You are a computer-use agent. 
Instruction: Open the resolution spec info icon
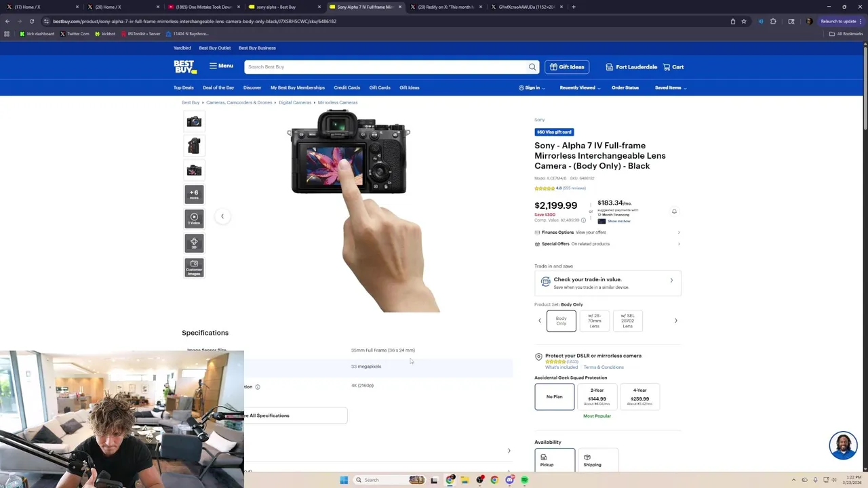pos(258,387)
